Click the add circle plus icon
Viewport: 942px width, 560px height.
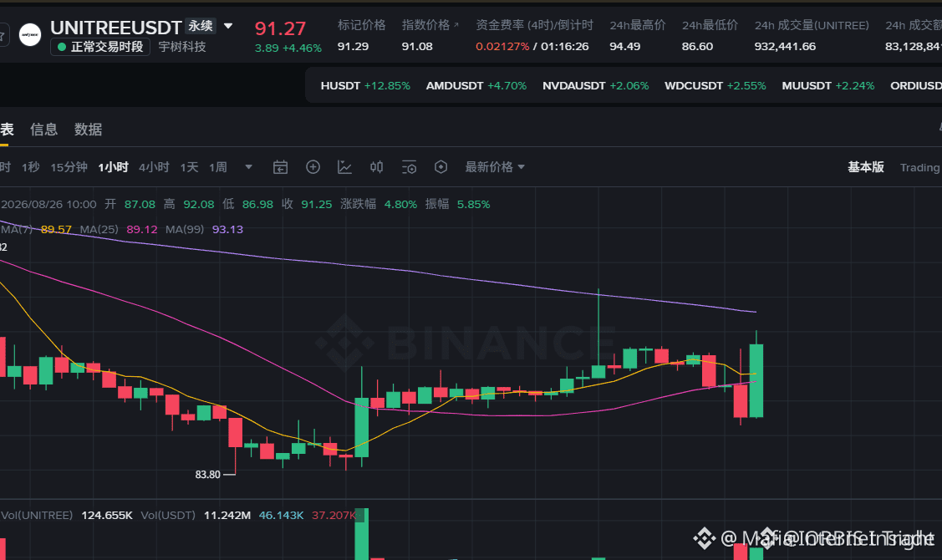coord(313,167)
